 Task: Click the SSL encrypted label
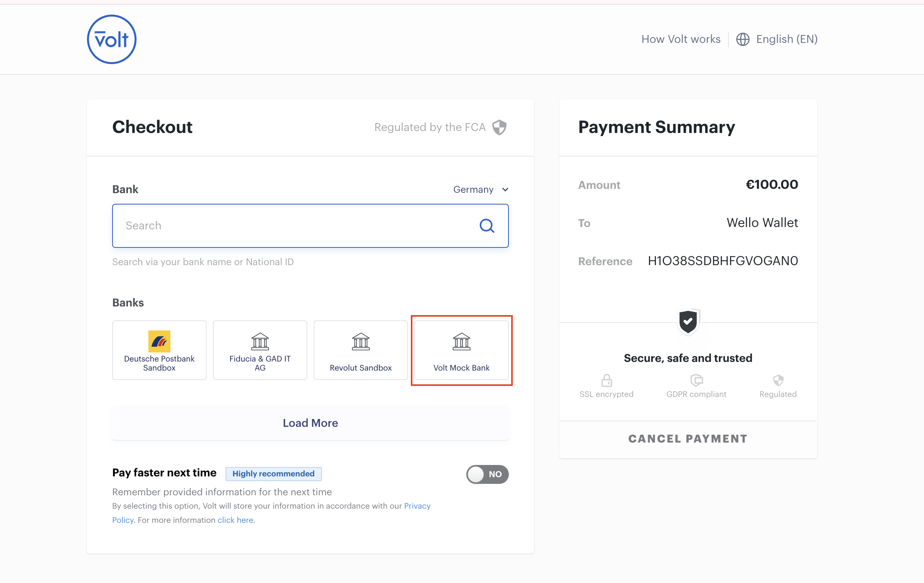tap(606, 394)
